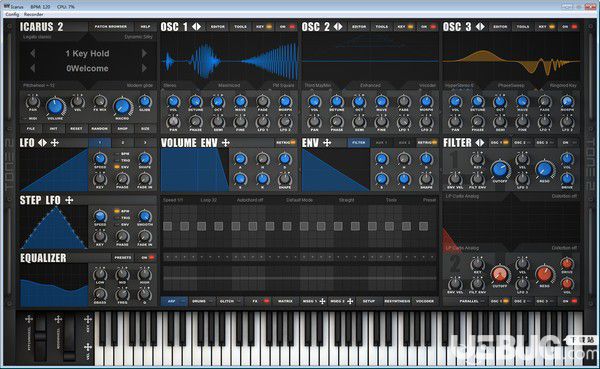Click the RANDOM patch button
Viewport: 600px width, 369px height.
[x=99, y=129]
